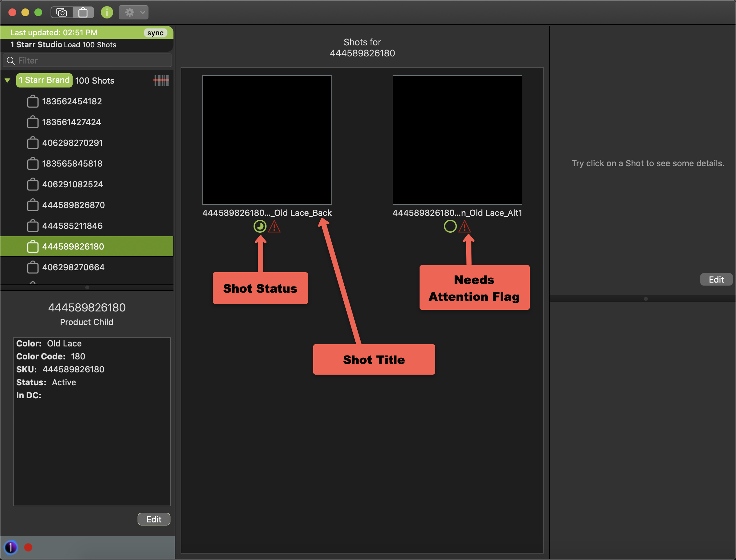Switch to shopping bag products view
The image size is (736, 560).
83,13
